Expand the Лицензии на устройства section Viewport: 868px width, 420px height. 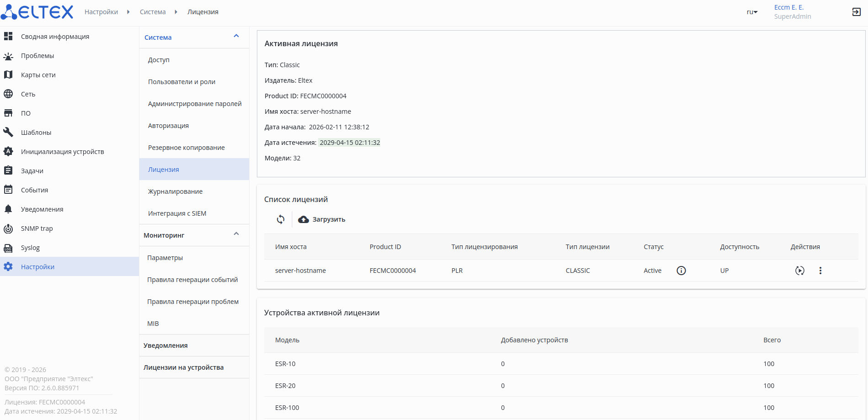click(183, 367)
